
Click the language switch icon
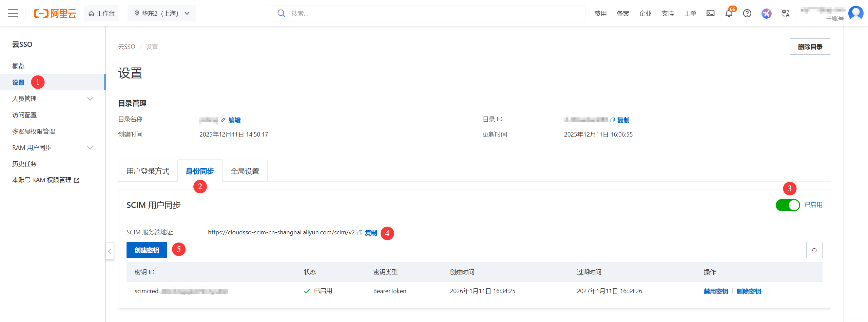(x=786, y=14)
